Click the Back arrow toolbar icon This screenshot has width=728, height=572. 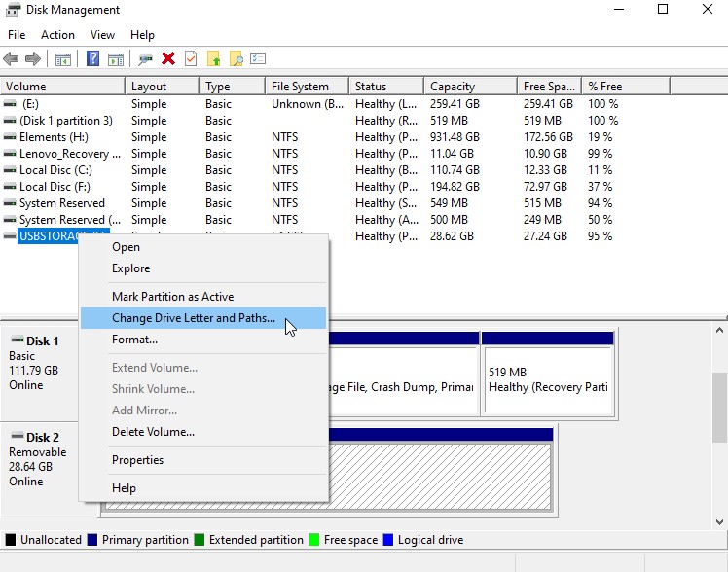[13, 58]
